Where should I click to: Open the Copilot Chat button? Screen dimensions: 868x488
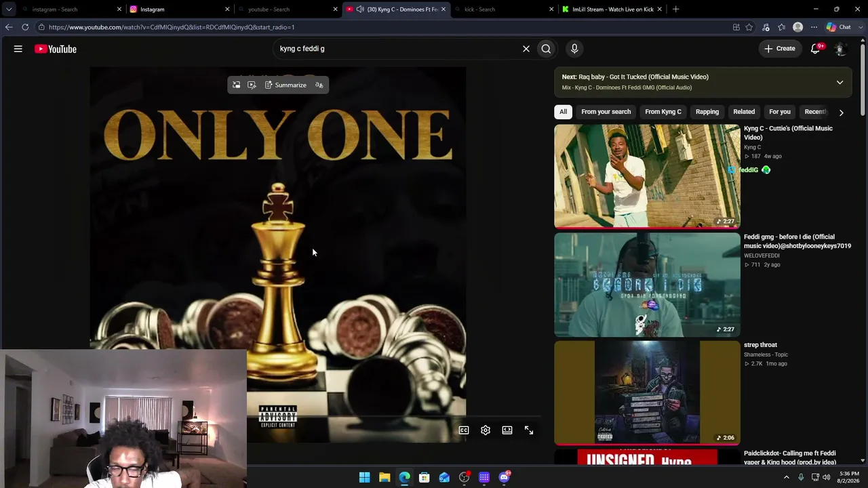(x=839, y=27)
